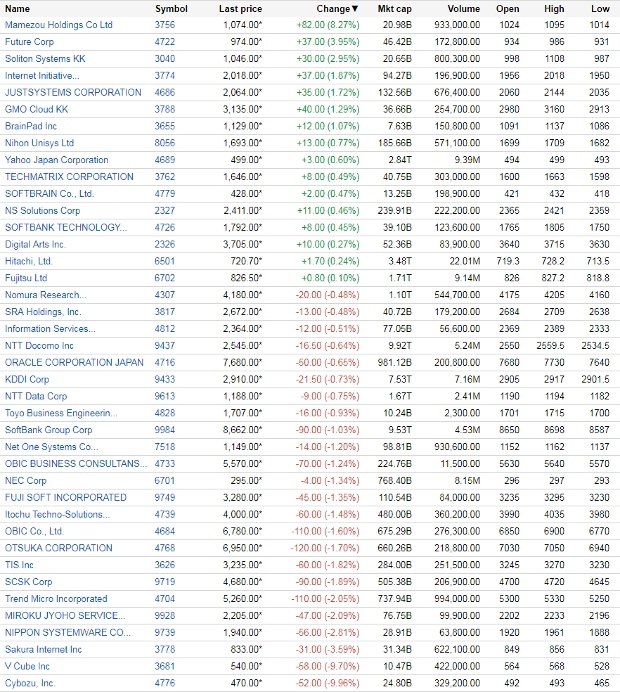This screenshot has height=692, width=620.
Task: Open KDDI Corp link
Action: click(x=27, y=379)
